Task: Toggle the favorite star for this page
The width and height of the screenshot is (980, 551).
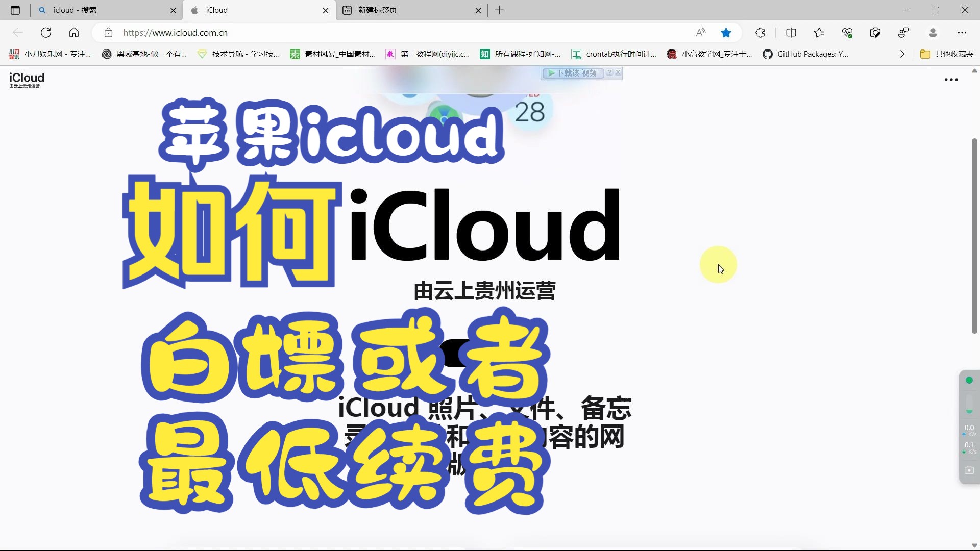Action: point(726,33)
